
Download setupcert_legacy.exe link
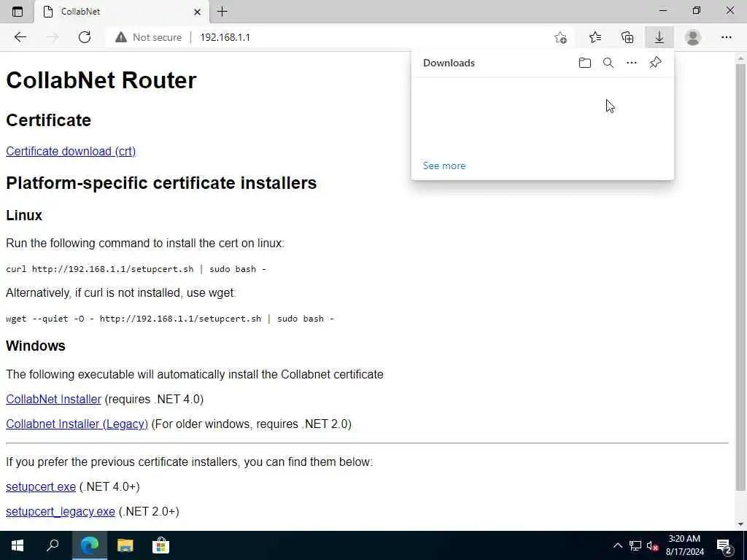click(x=61, y=511)
